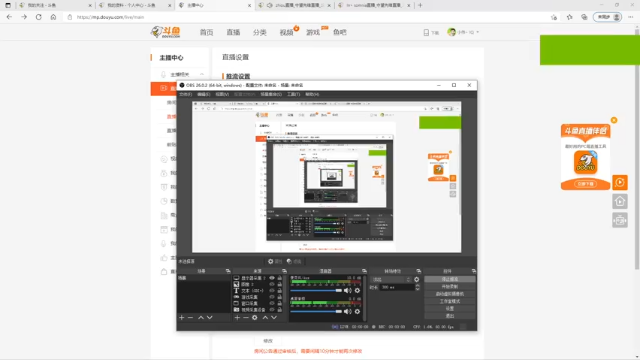Open OBS 工具(T) menu

click(x=293, y=94)
